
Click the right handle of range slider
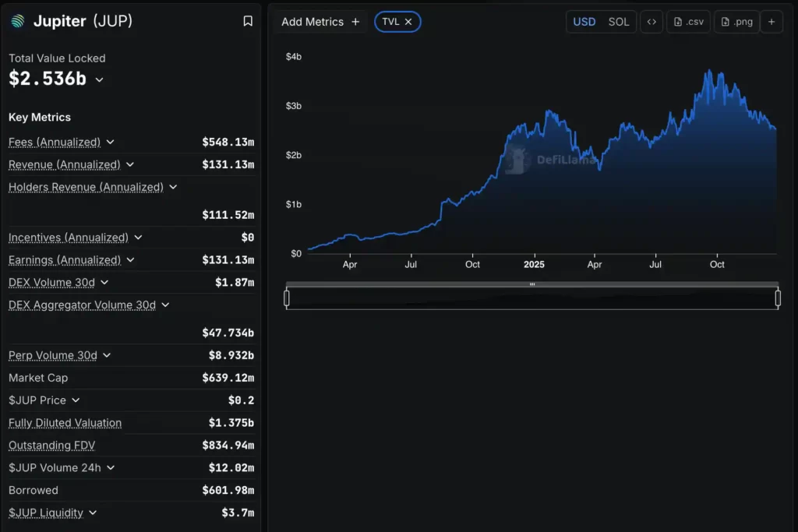[778, 298]
